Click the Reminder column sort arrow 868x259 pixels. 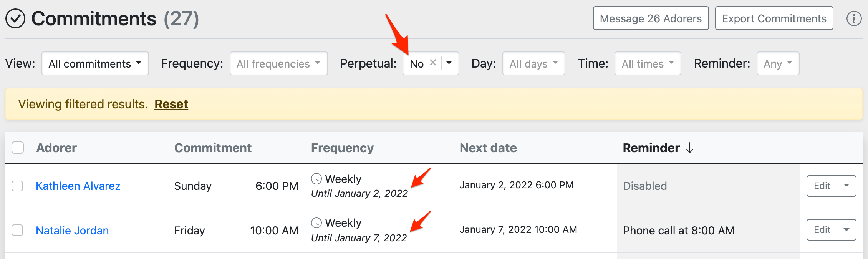click(x=690, y=148)
